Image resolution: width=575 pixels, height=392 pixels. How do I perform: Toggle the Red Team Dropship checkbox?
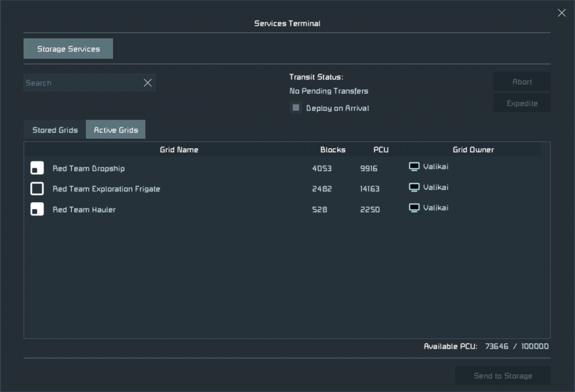pyautogui.click(x=37, y=168)
